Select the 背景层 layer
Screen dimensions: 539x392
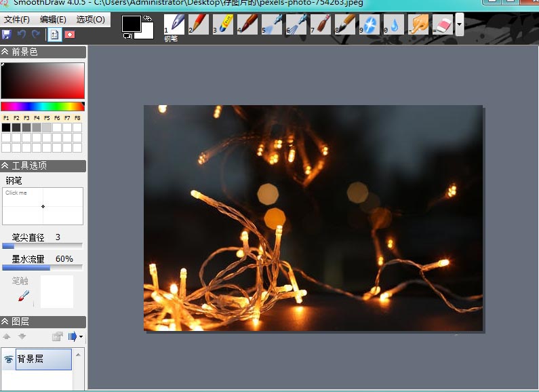click(x=43, y=359)
